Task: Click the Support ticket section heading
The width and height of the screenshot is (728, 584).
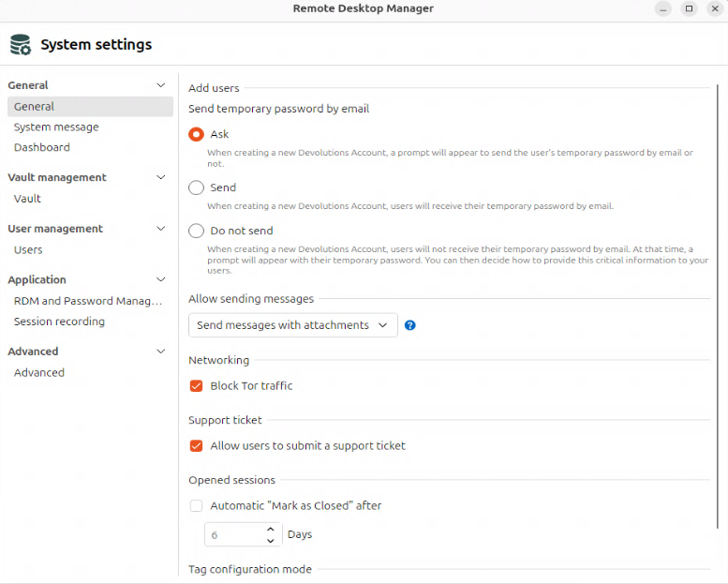Action: pos(225,420)
